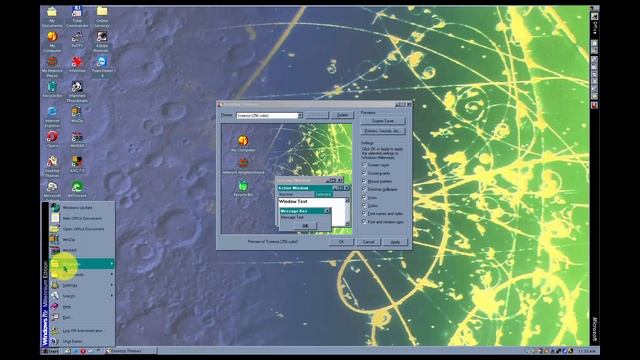Expand Settings submenu in Start menu
The image size is (640, 360).
coord(82,285)
